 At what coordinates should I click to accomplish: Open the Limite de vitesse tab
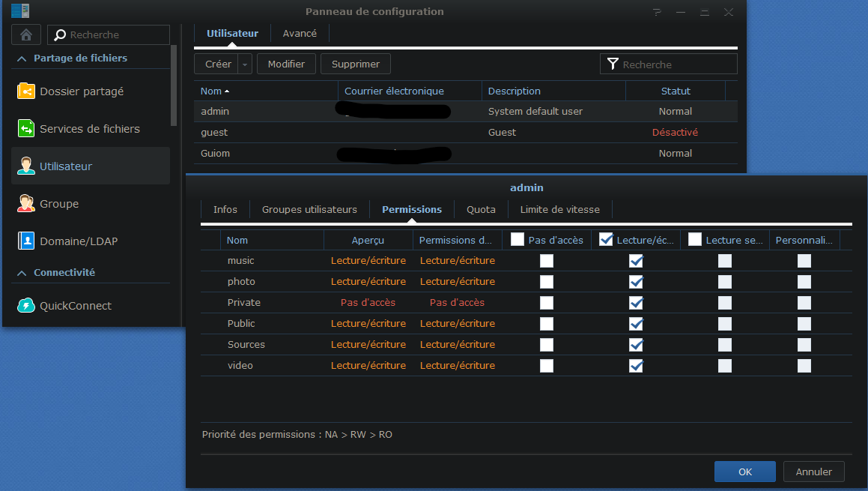[x=559, y=209]
